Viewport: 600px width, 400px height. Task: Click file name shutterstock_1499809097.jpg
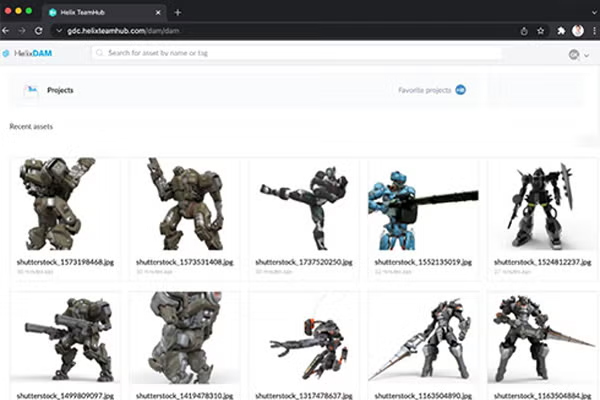click(65, 395)
